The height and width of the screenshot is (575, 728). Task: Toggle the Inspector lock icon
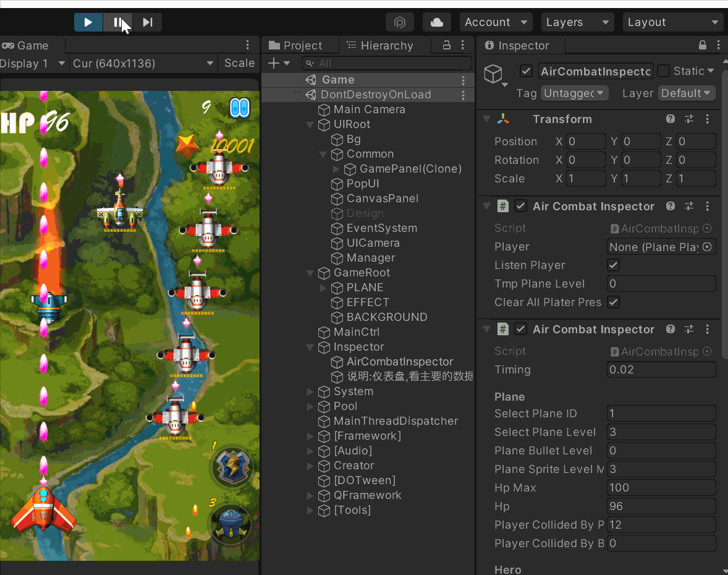[x=703, y=45]
